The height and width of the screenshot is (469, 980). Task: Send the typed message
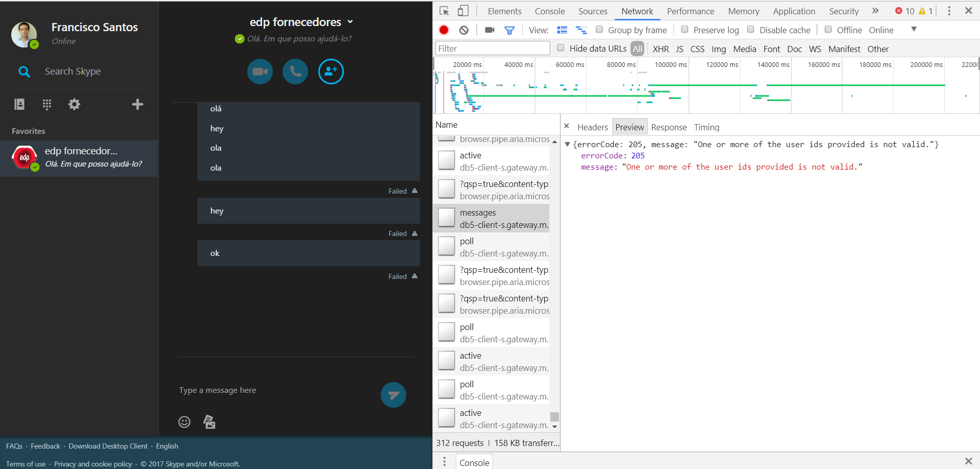tap(392, 394)
